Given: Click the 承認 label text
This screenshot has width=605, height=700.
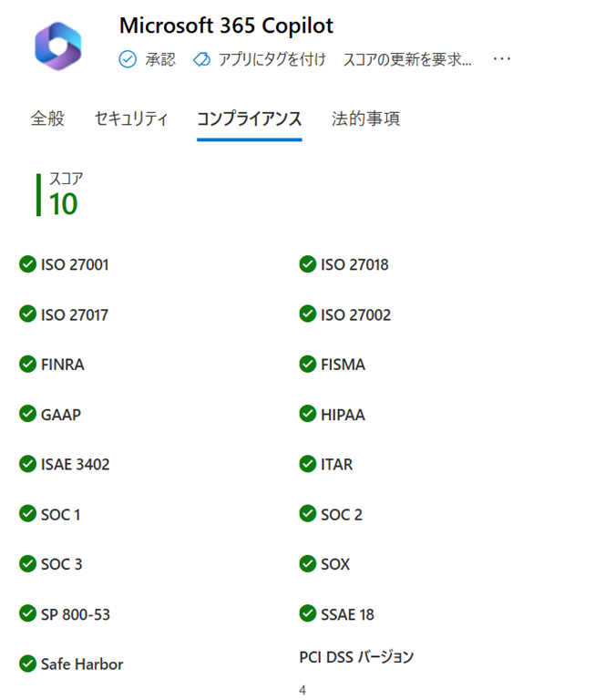Looking at the screenshot, I should click(159, 59).
